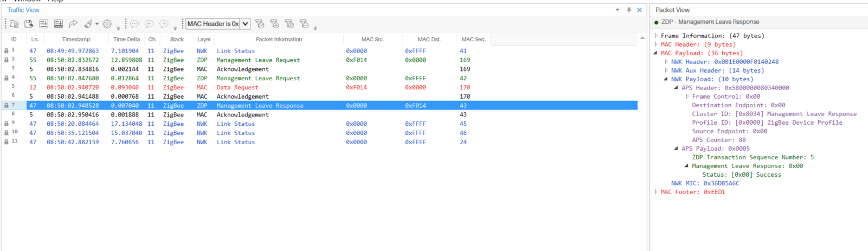Click lock icon on packet row 7
Screen dimensions: 868x251
(7, 106)
